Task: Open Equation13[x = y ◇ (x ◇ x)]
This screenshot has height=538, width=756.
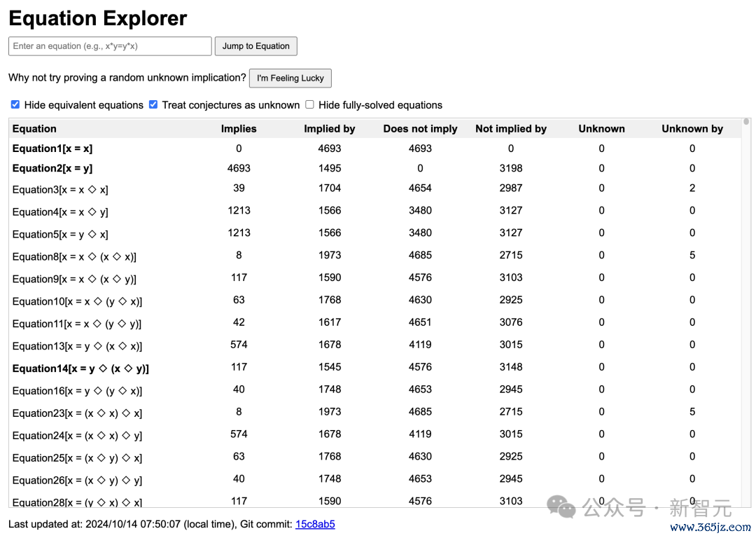Action: pyautogui.click(x=77, y=346)
